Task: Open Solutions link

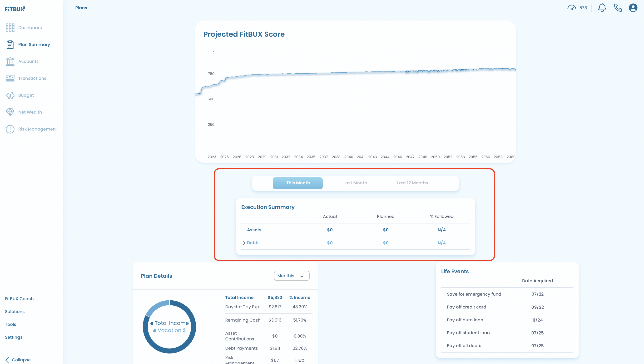Action: coord(15,312)
